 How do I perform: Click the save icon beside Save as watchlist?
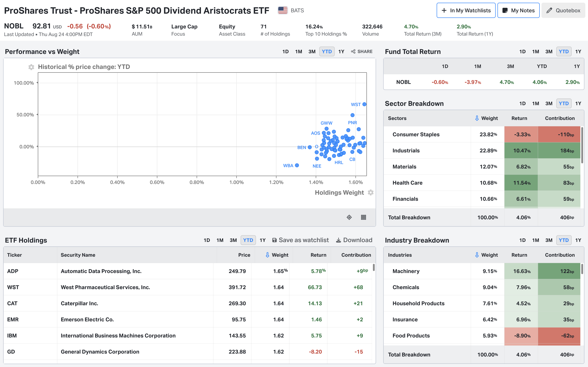275,240
